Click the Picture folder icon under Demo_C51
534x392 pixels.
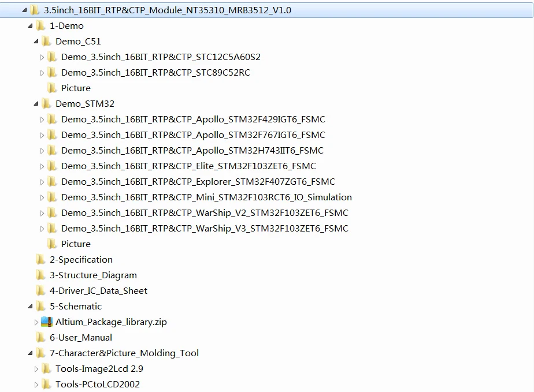tap(52, 88)
